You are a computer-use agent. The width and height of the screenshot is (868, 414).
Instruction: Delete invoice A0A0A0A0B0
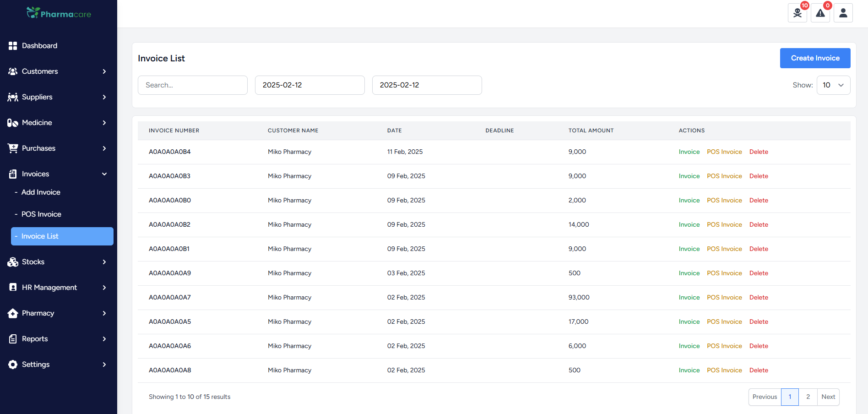click(759, 201)
